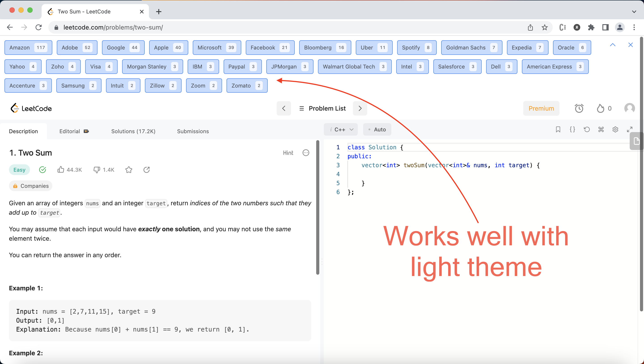Open the Chrome three-dot menu
This screenshot has width=644, height=364.
pos(634,27)
